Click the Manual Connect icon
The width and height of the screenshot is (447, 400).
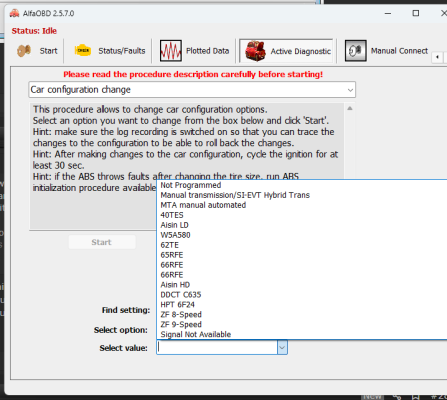tap(356, 51)
